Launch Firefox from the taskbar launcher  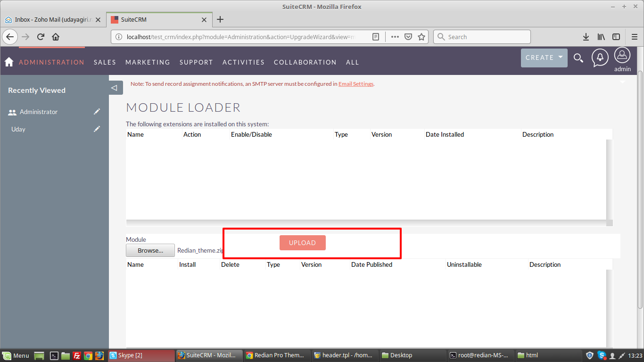(99, 356)
